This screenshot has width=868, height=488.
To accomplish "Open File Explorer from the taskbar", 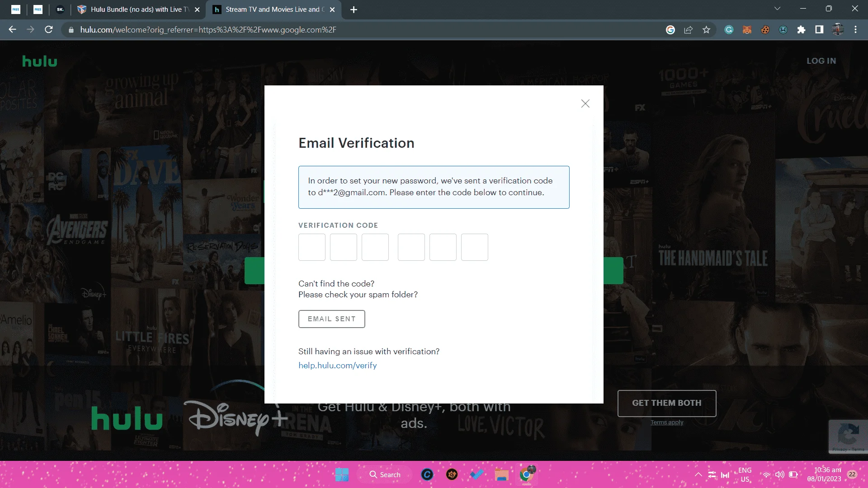I will [501, 474].
